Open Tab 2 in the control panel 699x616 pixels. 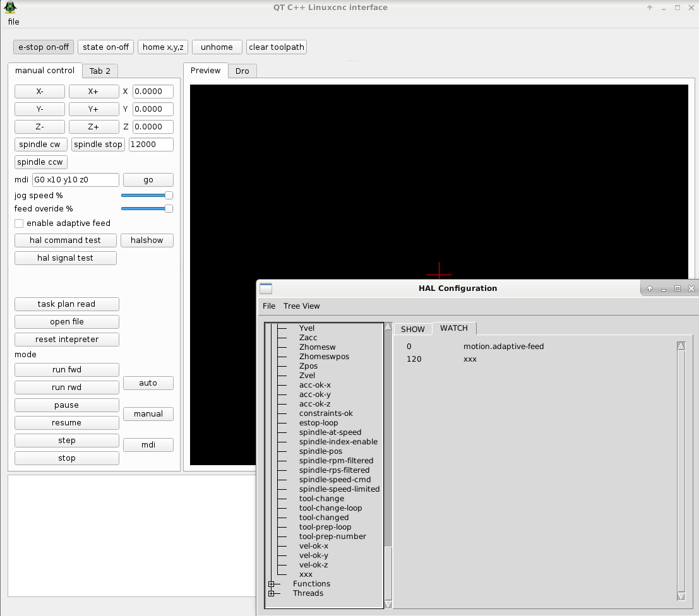tap(100, 71)
